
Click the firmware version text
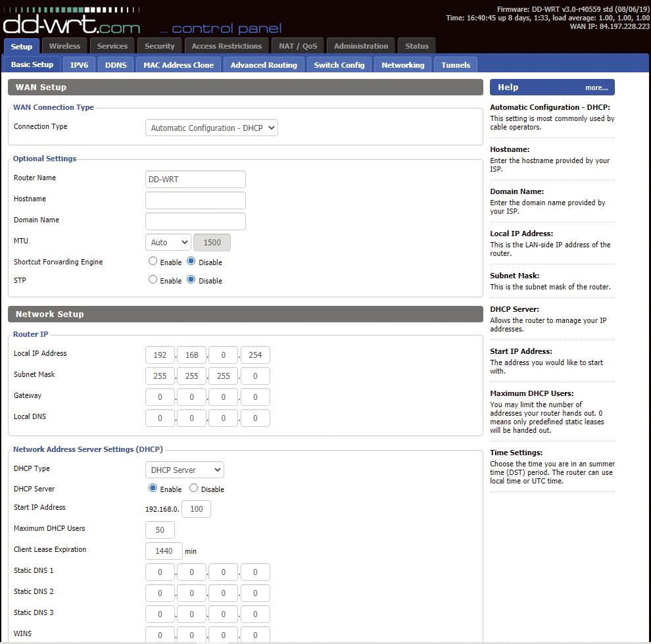(573, 9)
